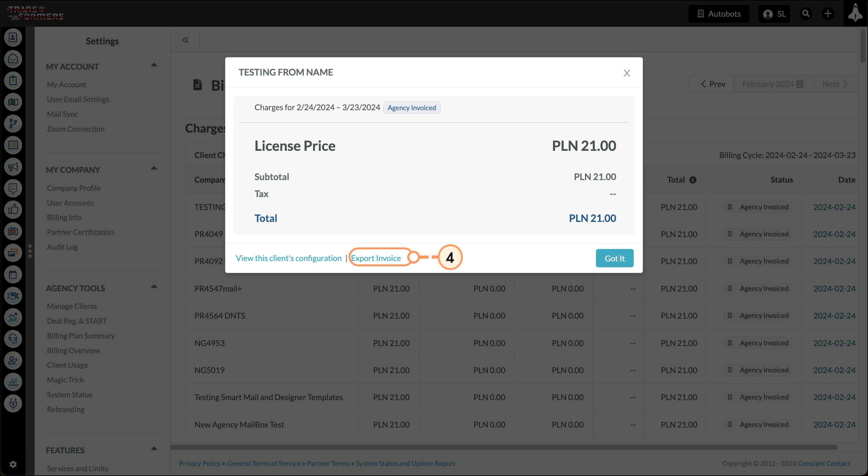This screenshot has height=476, width=868.
Task: Collapse the MY ACCOUNT section
Action: [x=154, y=65]
